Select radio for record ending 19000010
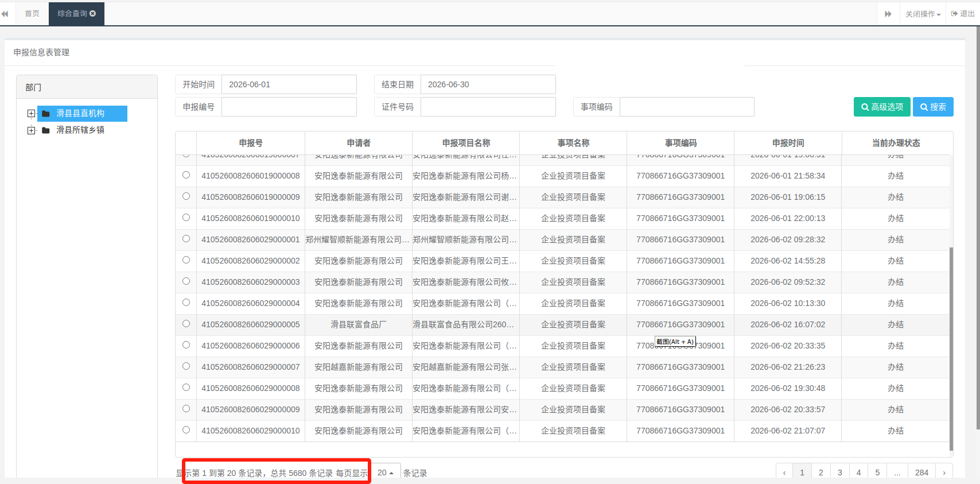 pyautogui.click(x=186, y=218)
